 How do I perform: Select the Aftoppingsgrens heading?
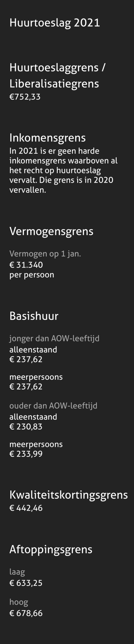(51, 550)
